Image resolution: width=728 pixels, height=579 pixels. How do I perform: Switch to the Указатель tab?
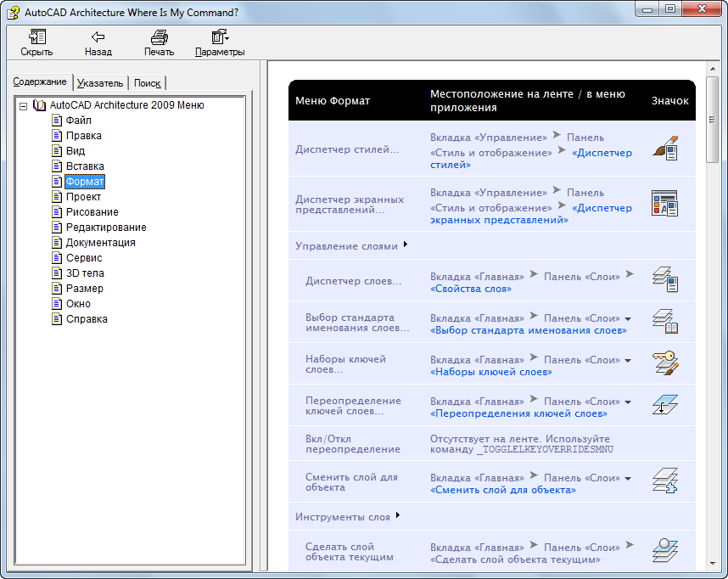pyautogui.click(x=100, y=83)
